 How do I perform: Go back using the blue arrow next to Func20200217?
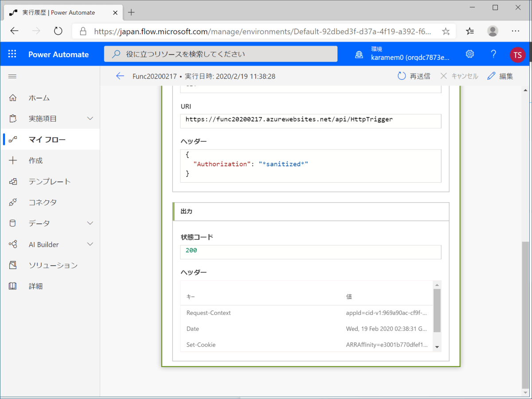point(120,76)
